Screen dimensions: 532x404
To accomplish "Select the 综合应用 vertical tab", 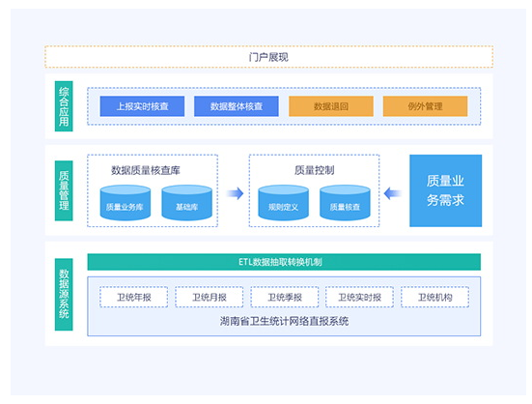I will (64, 106).
